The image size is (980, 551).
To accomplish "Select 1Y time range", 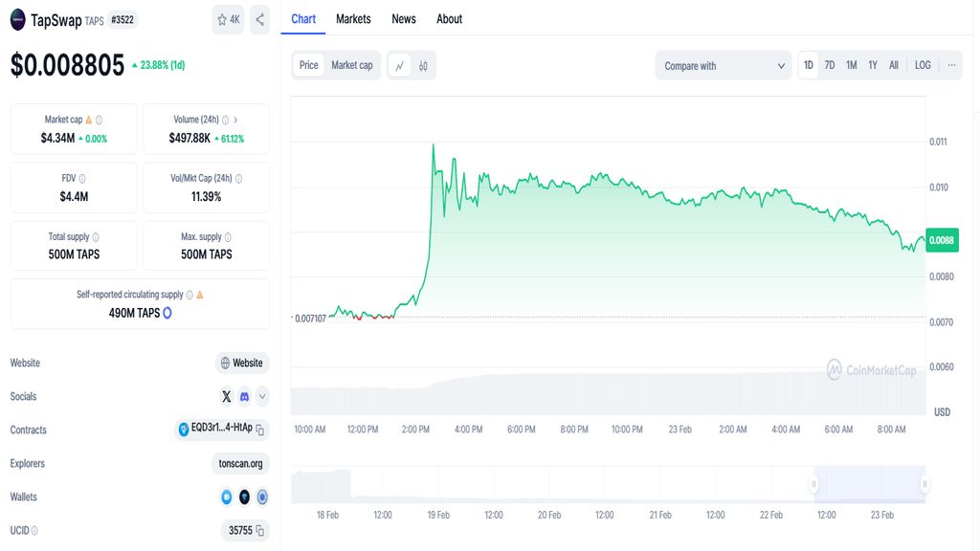I will point(873,65).
